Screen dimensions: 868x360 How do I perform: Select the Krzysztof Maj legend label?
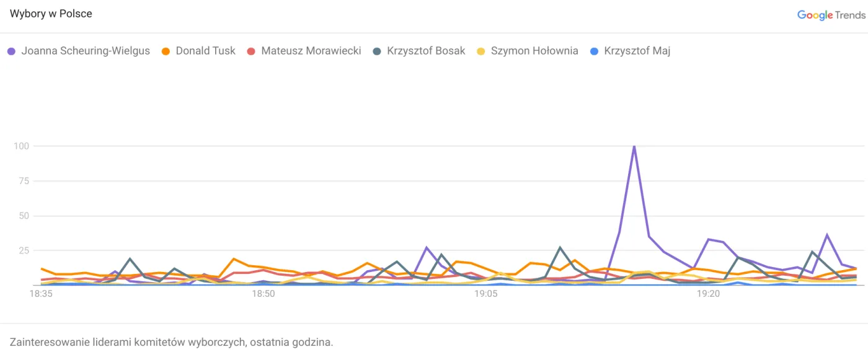pos(637,51)
